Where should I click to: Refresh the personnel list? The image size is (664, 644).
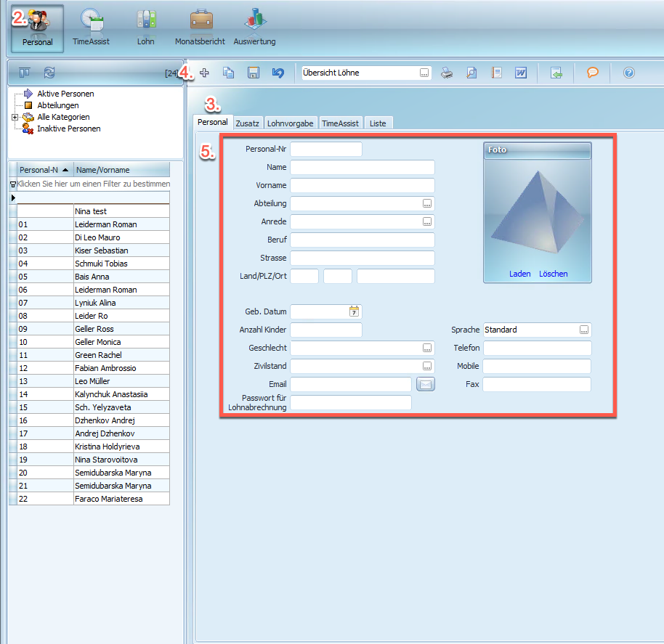pyautogui.click(x=49, y=73)
